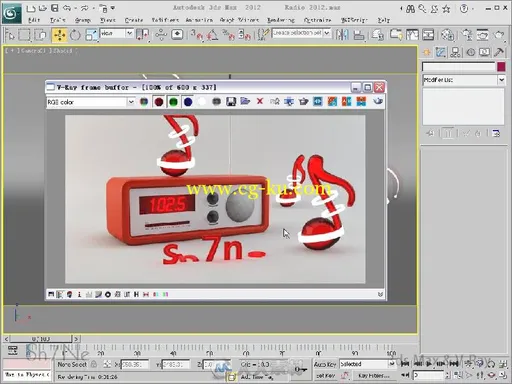Open the Group menu

[82, 20]
